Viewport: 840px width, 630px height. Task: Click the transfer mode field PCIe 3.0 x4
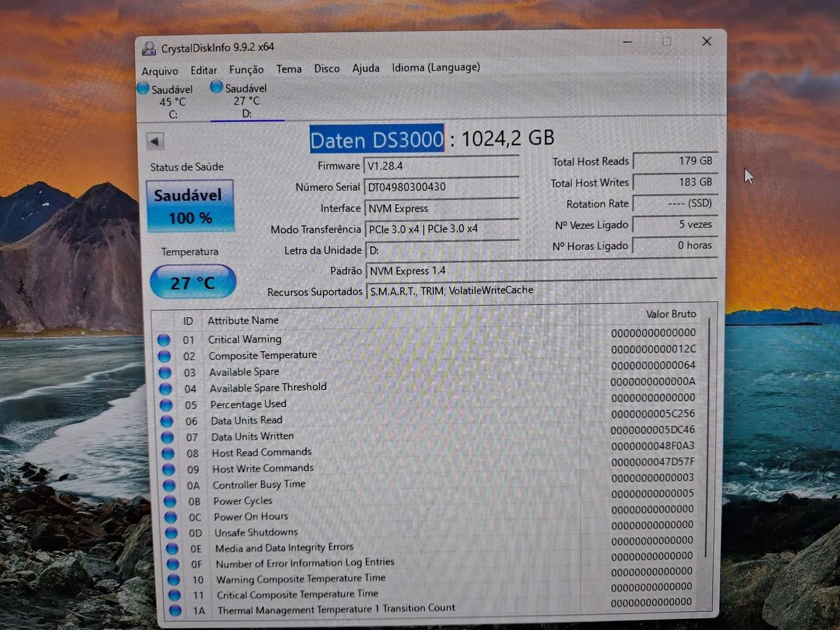[x=442, y=229]
